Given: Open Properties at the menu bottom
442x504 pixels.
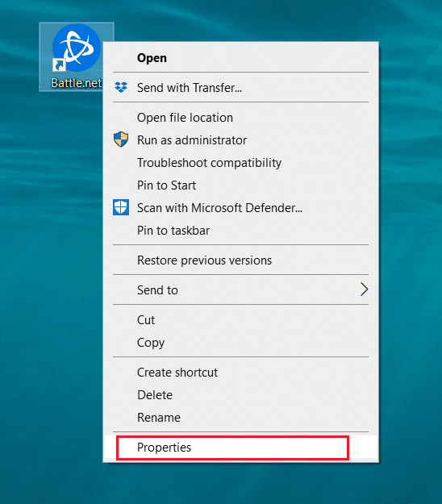Looking at the screenshot, I should 240,447.
